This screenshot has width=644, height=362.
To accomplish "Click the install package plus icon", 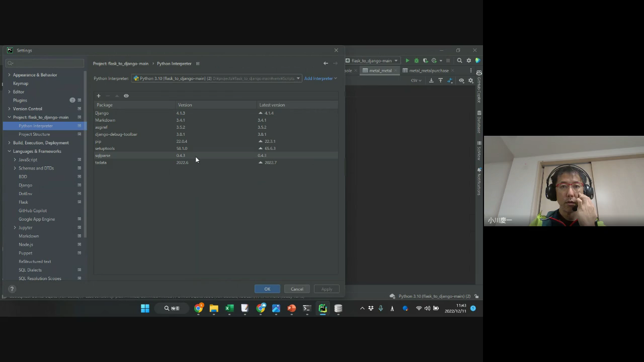I will click(x=99, y=96).
